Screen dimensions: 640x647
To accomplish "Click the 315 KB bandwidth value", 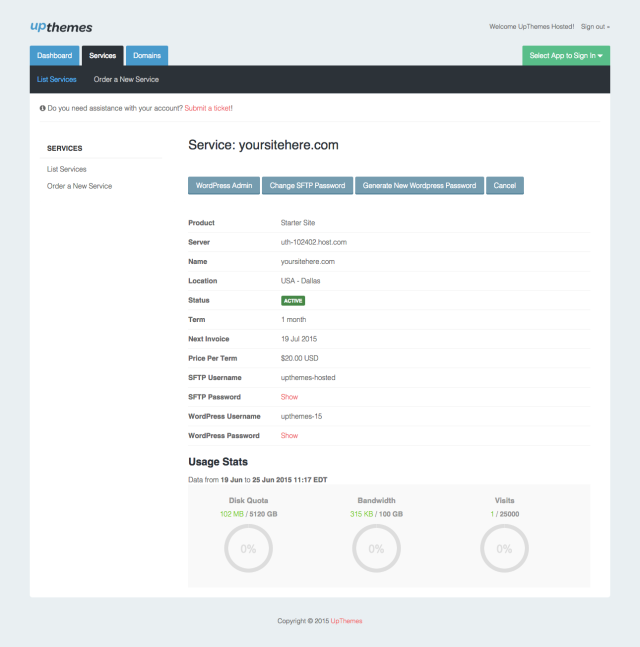I will pyautogui.click(x=361, y=514).
